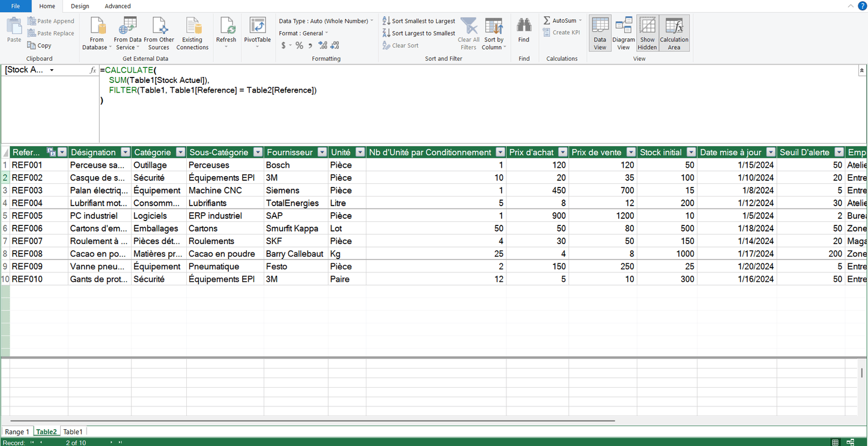Open From Database import
868x446 pixels.
coord(97,28)
